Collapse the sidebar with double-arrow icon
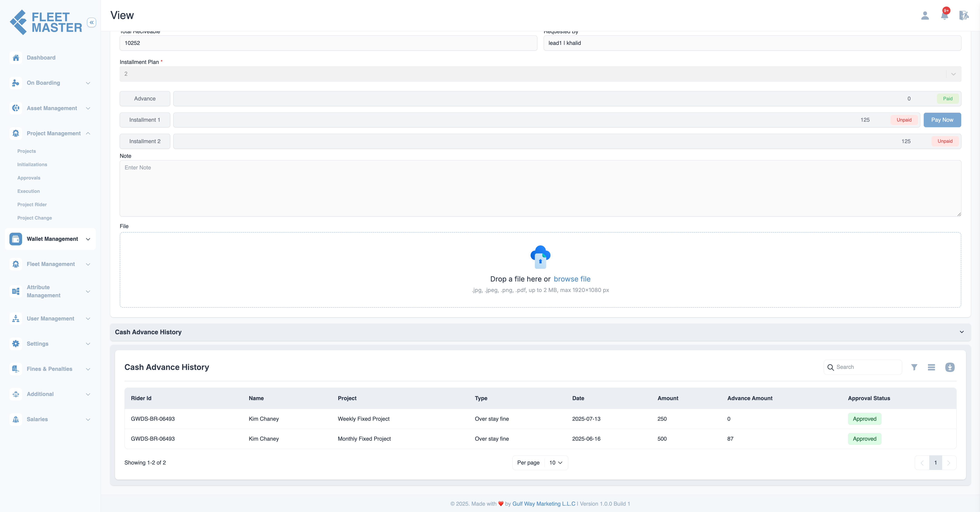 [x=91, y=23]
